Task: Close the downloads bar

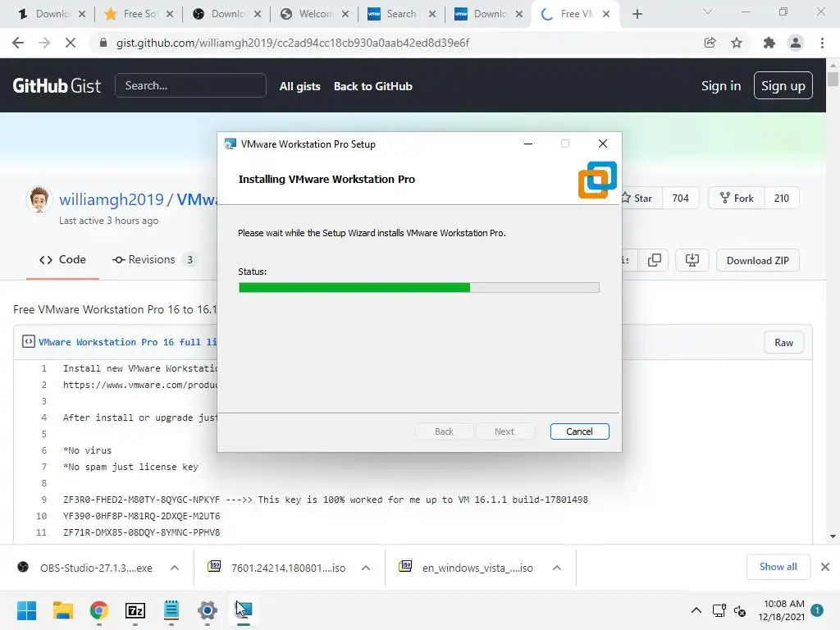Action: [x=825, y=567]
